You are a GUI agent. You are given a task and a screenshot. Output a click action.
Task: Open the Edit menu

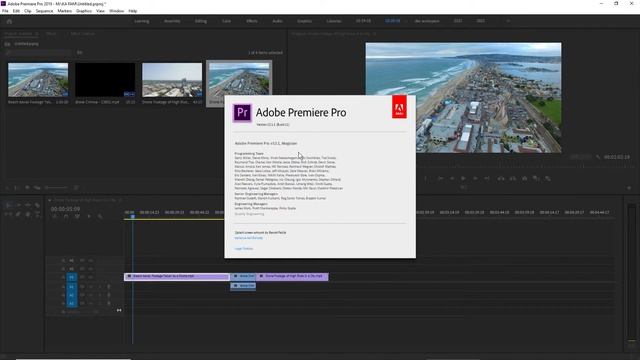[x=16, y=11]
